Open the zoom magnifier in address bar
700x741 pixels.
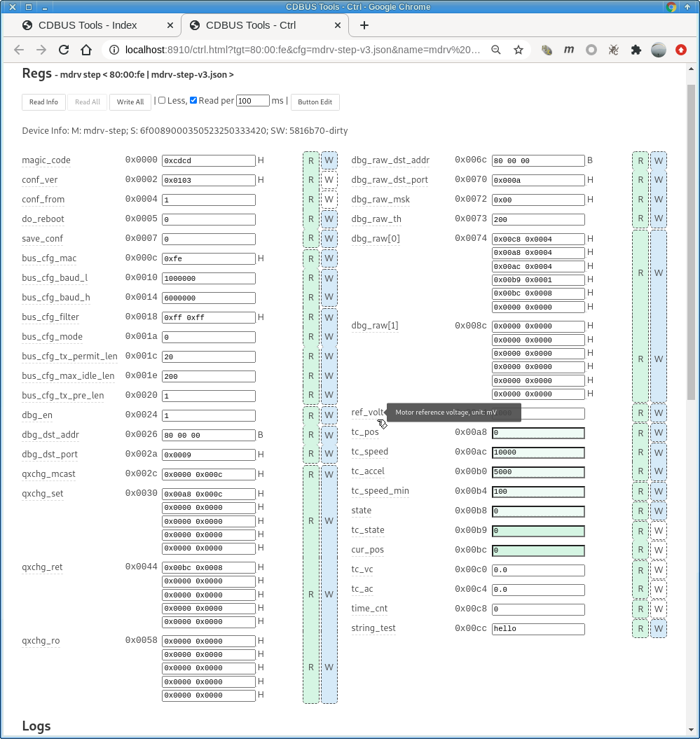pos(496,50)
